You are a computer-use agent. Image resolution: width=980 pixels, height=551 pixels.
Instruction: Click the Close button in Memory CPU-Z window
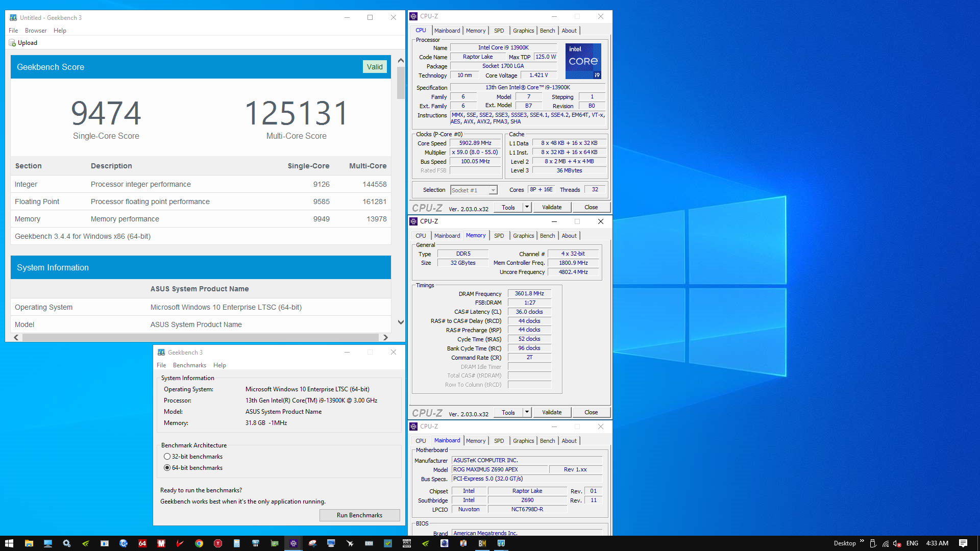click(x=591, y=412)
